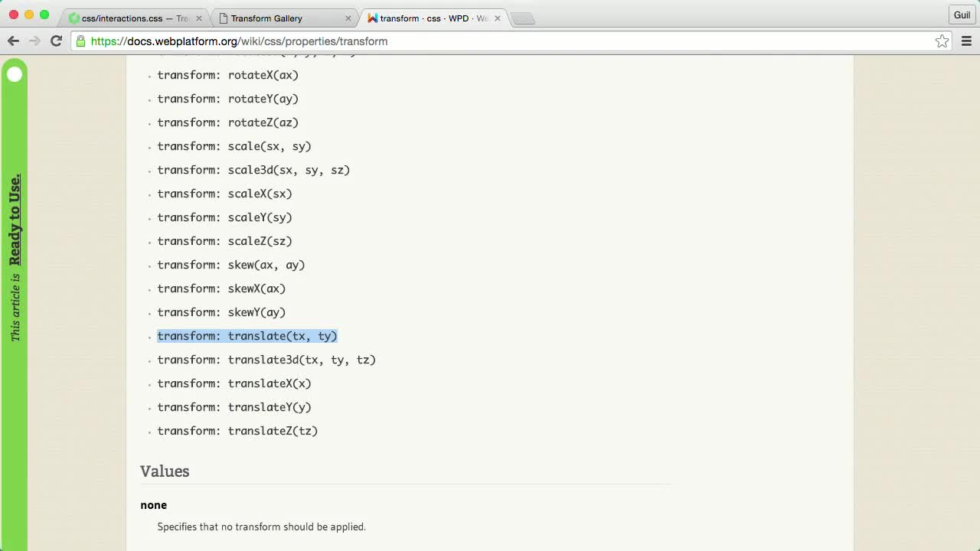Click the Values section heading
This screenshot has width=980, height=551.
(x=165, y=471)
